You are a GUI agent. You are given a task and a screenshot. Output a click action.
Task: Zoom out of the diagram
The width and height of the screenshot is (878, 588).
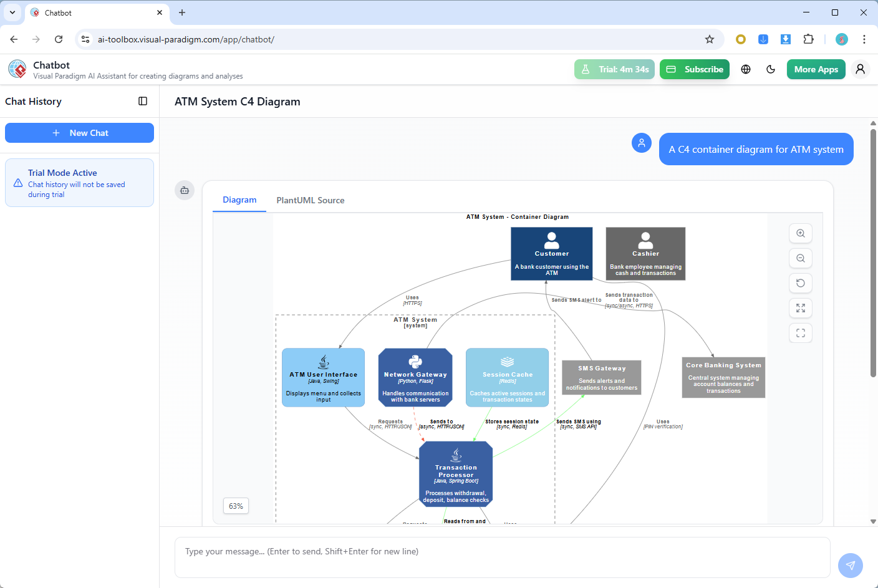[801, 258]
